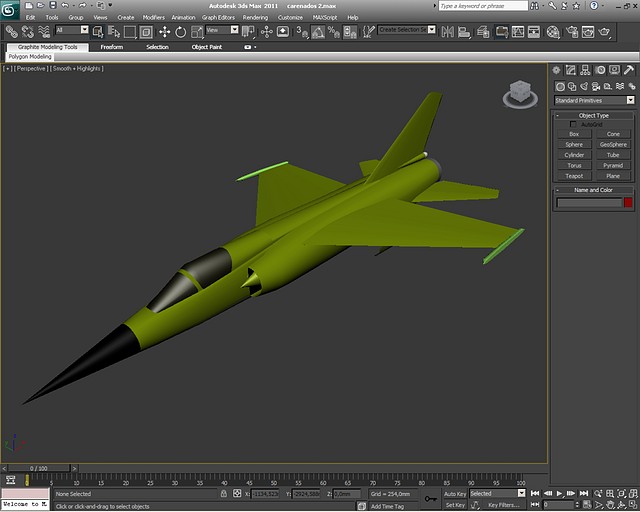Open the Modifiers menu
Screen dimensions: 640x512
pos(153,18)
